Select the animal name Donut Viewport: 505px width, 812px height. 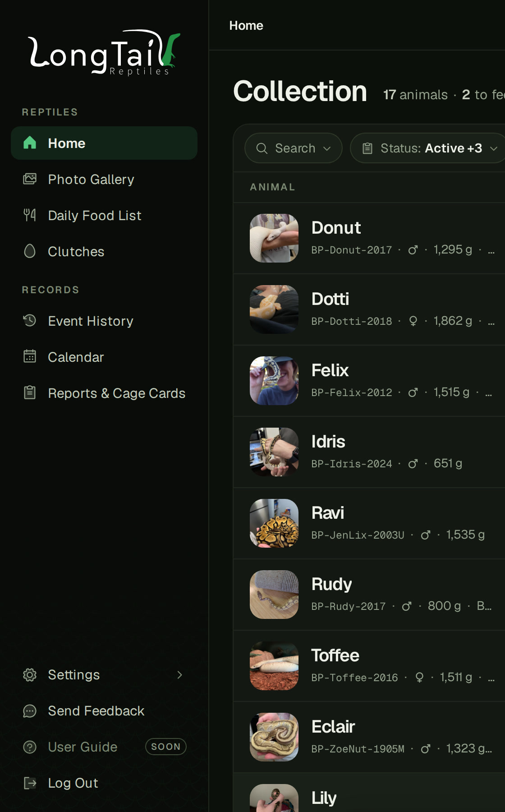click(x=336, y=228)
